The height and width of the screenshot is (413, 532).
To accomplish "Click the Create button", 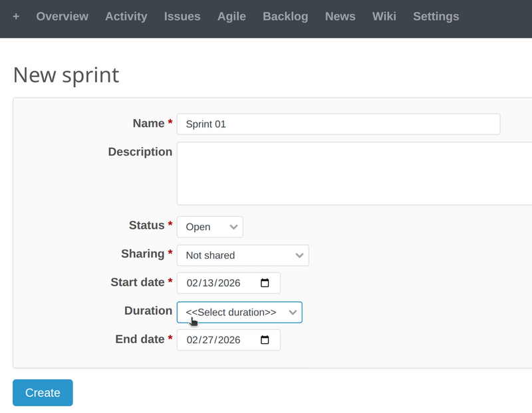I will (x=42, y=392).
